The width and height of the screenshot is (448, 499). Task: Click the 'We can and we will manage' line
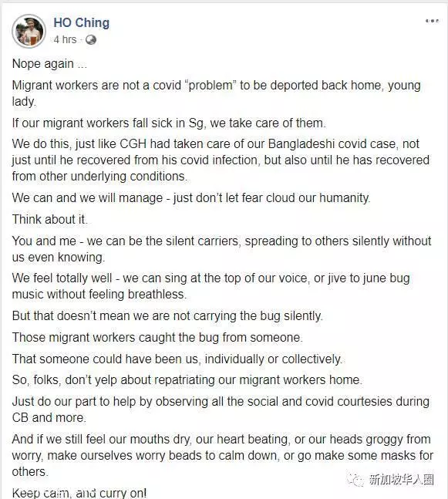pos(191,198)
